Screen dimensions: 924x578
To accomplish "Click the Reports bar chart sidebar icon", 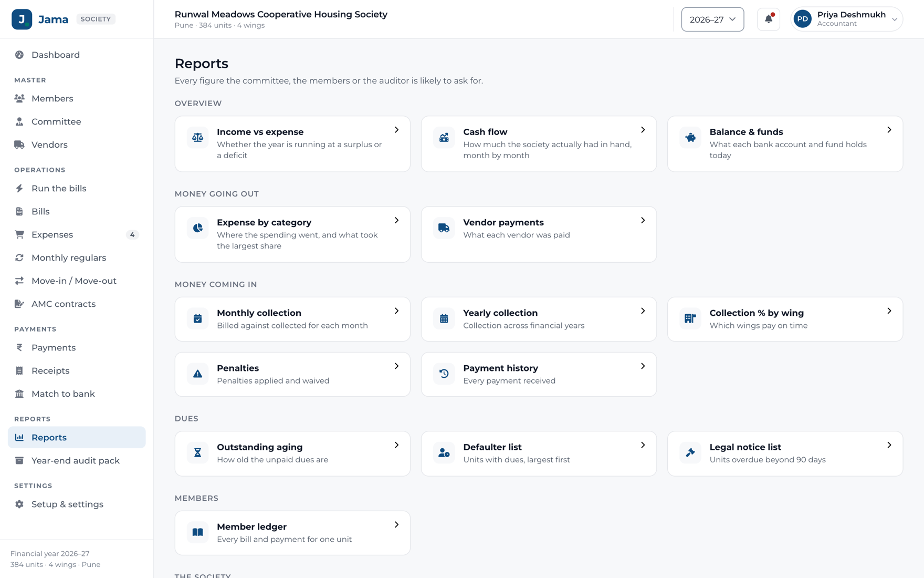I will (19, 437).
